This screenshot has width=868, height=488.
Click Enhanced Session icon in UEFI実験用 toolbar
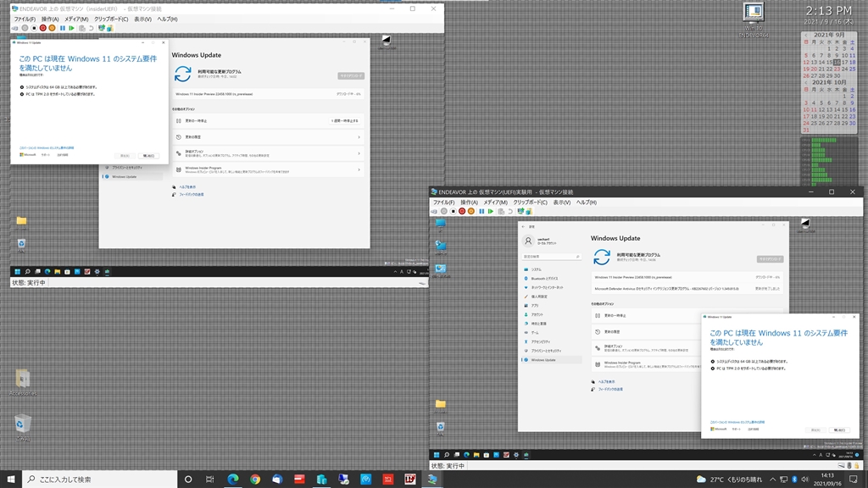coord(520,211)
